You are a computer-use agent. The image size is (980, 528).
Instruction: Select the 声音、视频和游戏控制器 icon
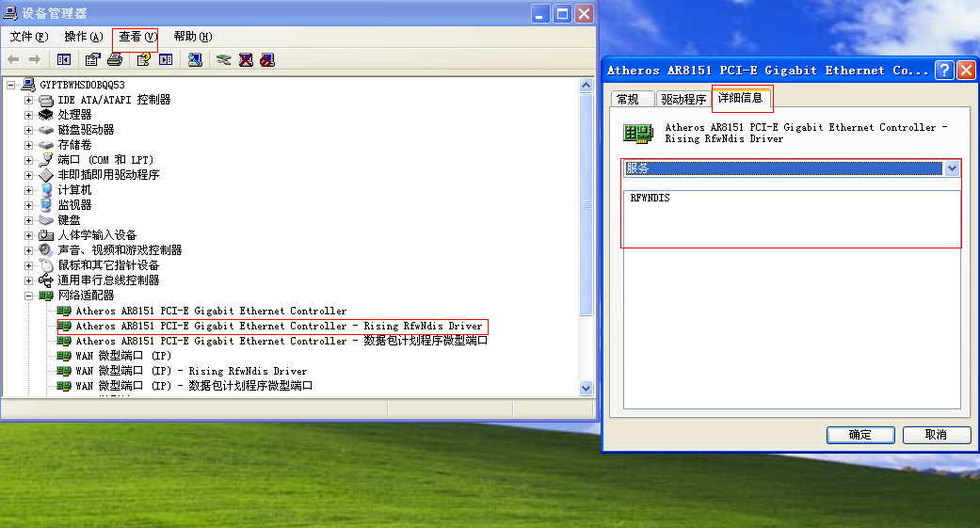pyautogui.click(x=45, y=250)
